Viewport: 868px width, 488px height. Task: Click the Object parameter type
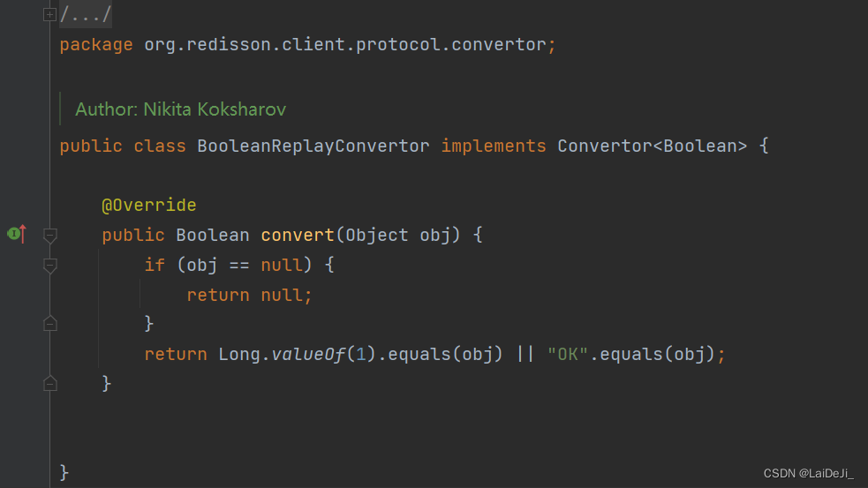point(377,235)
